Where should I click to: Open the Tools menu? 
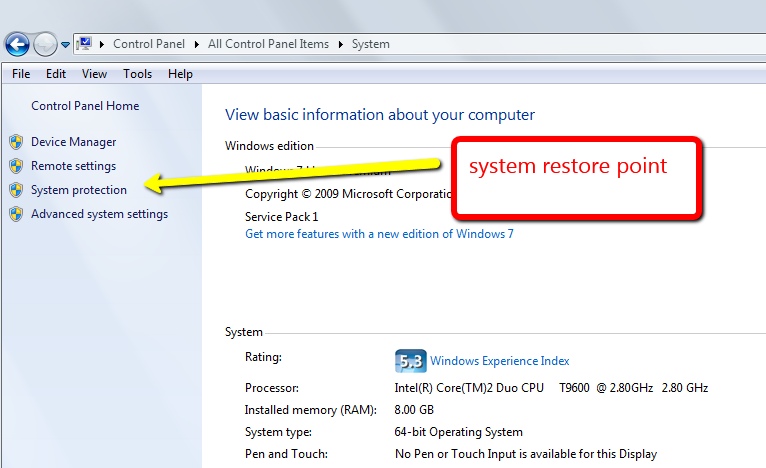click(x=138, y=74)
